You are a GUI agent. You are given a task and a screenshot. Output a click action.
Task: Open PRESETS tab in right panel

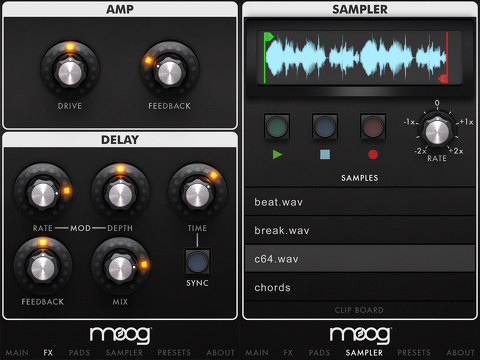tap(414, 353)
